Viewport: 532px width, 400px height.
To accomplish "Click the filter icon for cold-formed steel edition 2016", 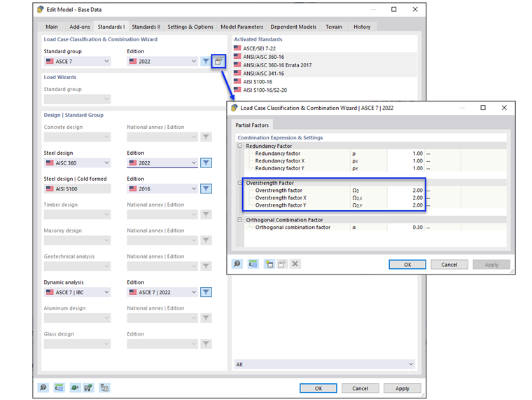I will 206,189.
